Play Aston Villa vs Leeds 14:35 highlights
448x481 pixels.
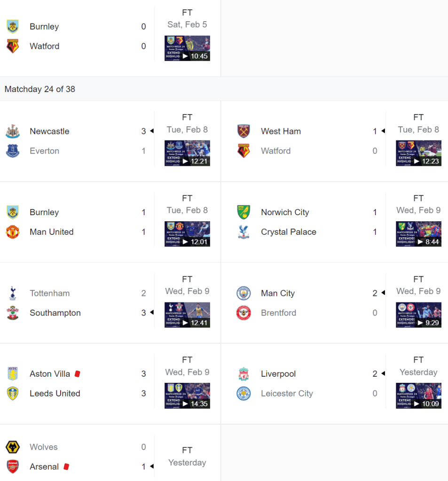tap(187, 396)
